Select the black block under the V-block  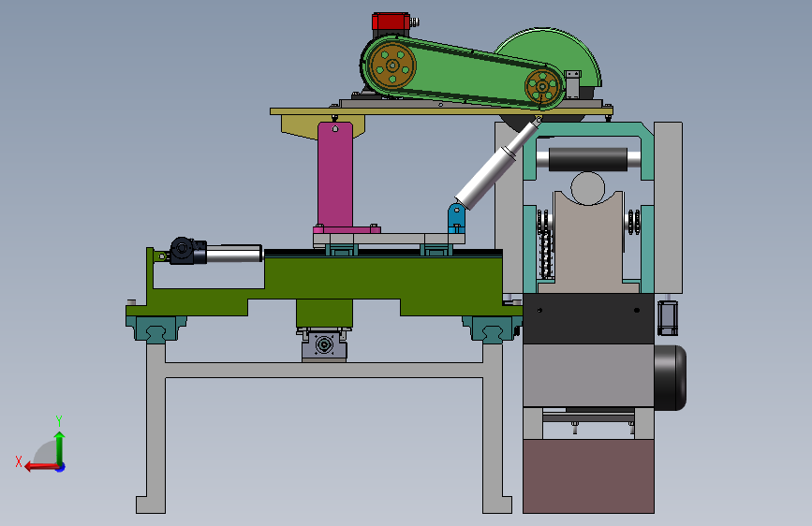point(588,318)
